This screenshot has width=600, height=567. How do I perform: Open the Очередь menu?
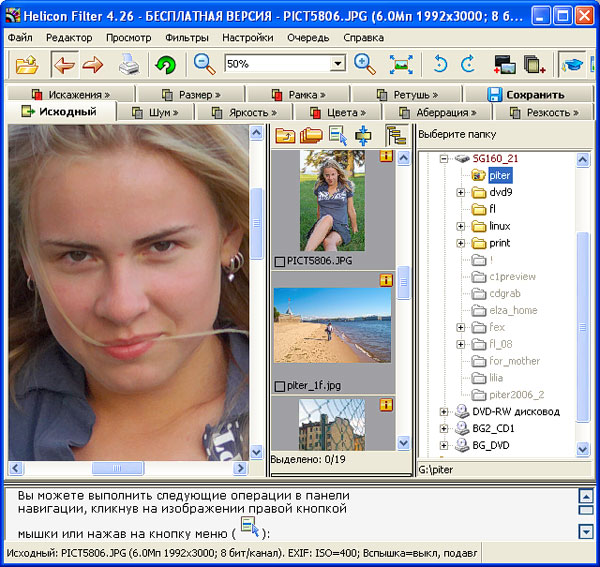[x=308, y=37]
